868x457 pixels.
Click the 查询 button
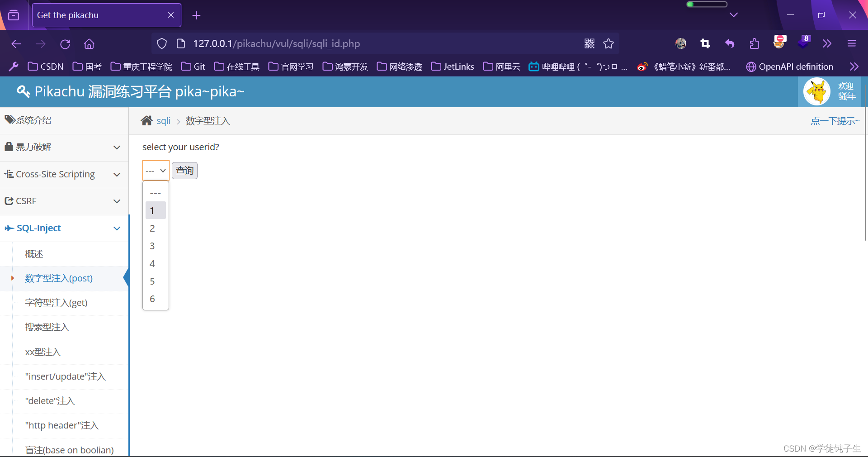(x=184, y=171)
